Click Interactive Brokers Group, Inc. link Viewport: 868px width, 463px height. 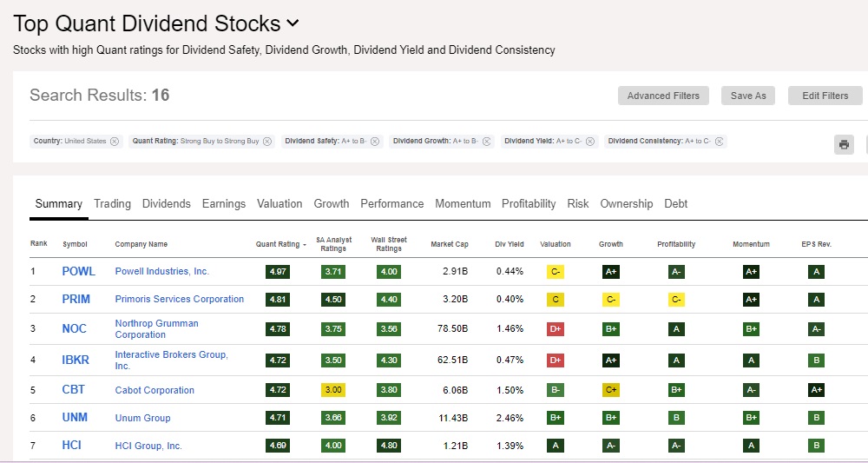click(172, 360)
